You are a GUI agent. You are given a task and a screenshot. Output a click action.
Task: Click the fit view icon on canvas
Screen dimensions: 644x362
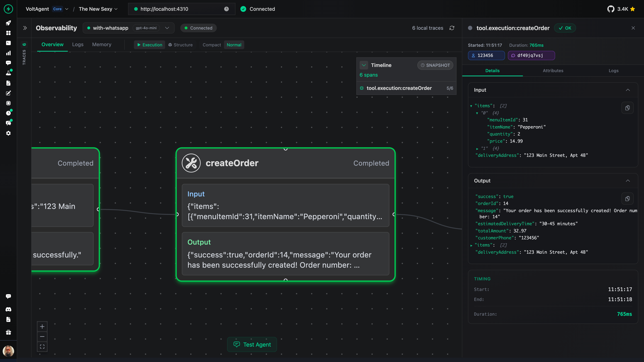[42, 346]
